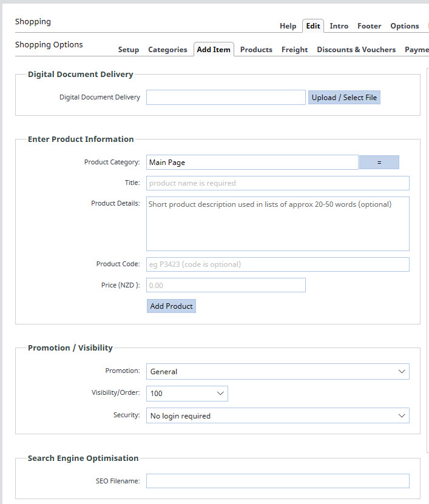Click the Product Code input field
This screenshot has width=429, height=504.
click(277, 264)
